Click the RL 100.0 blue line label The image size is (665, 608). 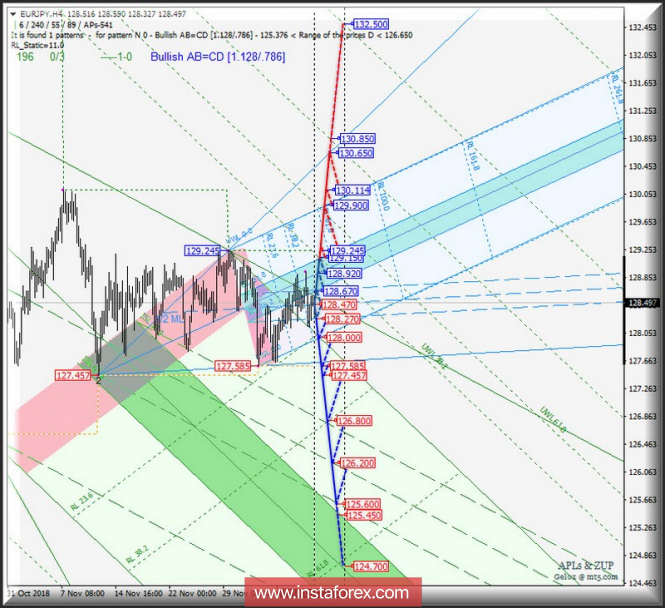pyautogui.click(x=383, y=196)
